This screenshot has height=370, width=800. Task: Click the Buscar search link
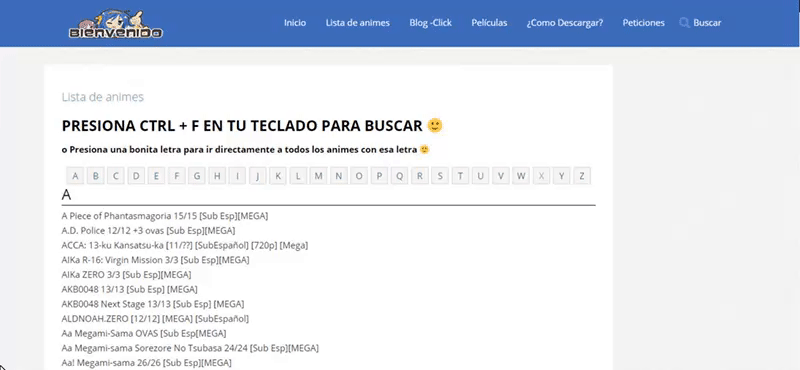click(707, 23)
